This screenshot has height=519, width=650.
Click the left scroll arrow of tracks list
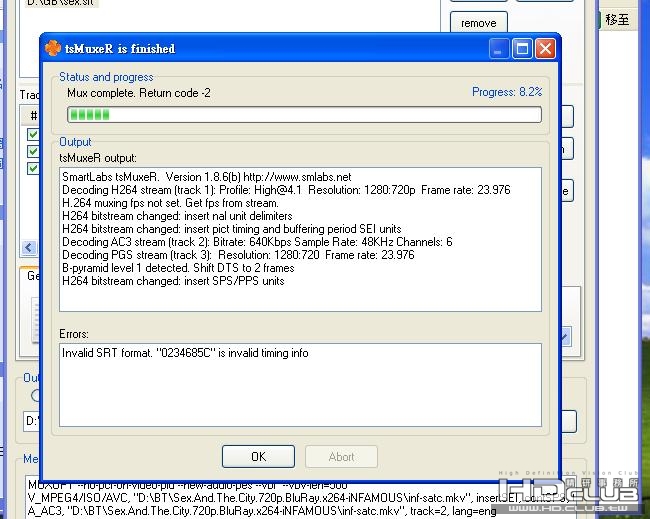(29, 248)
